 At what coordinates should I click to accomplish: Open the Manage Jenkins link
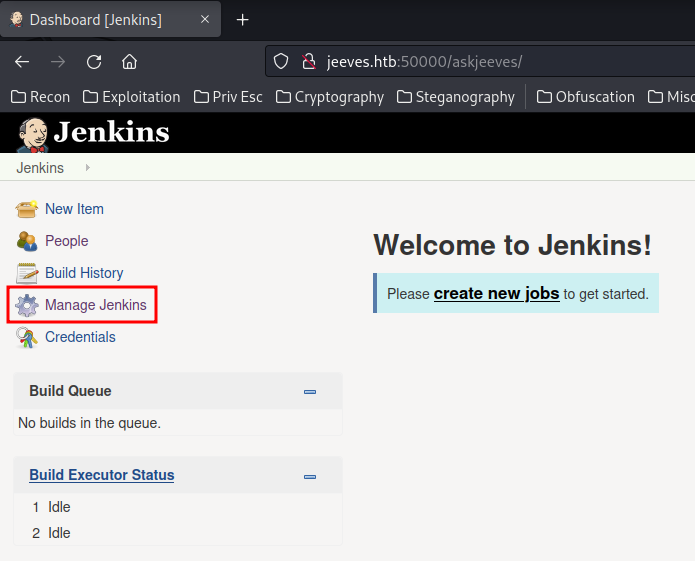coord(96,305)
